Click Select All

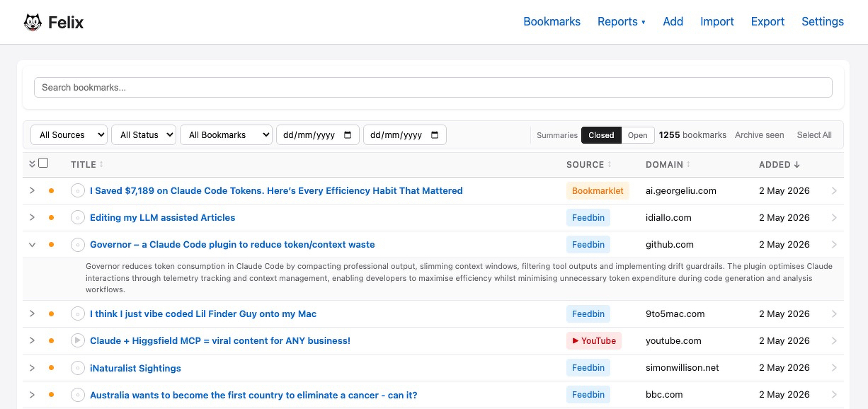click(x=814, y=135)
